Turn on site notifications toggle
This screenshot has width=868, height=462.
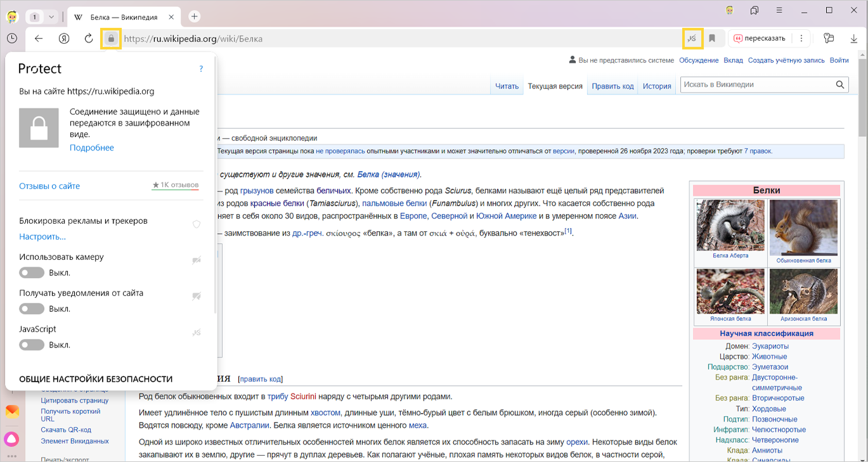[32, 309]
